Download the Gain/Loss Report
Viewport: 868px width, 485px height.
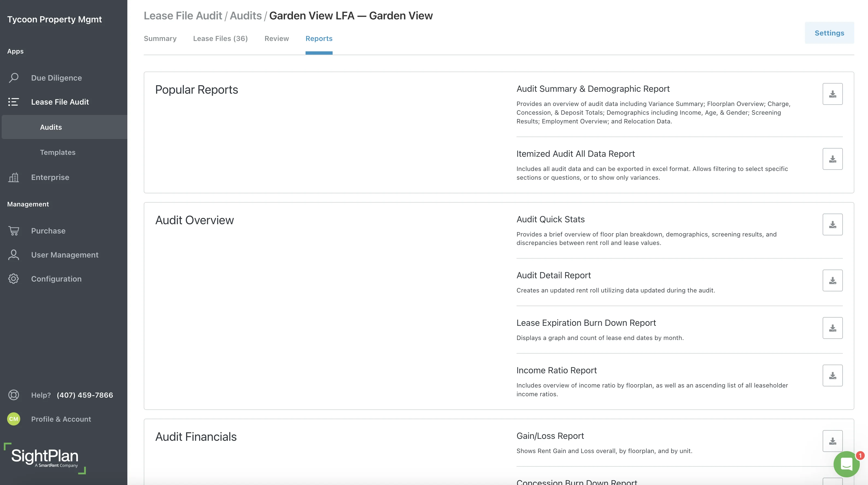pos(832,441)
